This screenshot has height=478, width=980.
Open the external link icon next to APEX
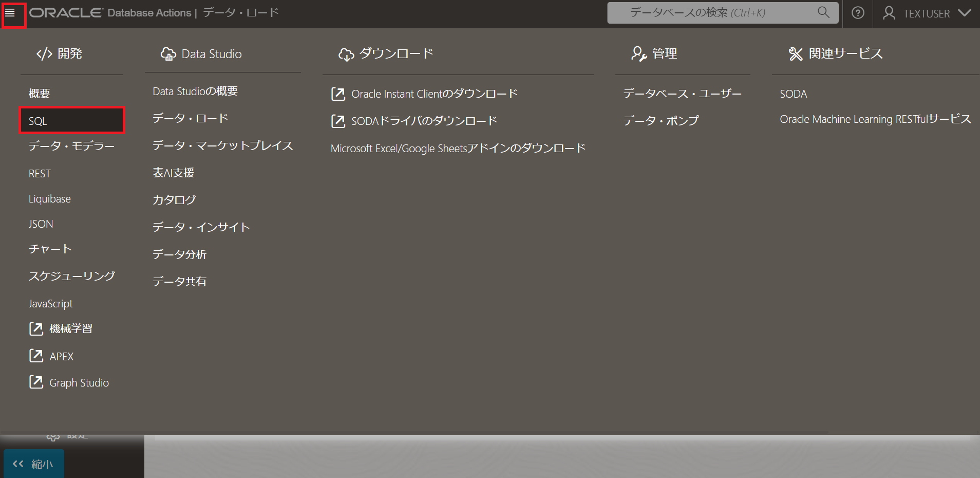(35, 355)
